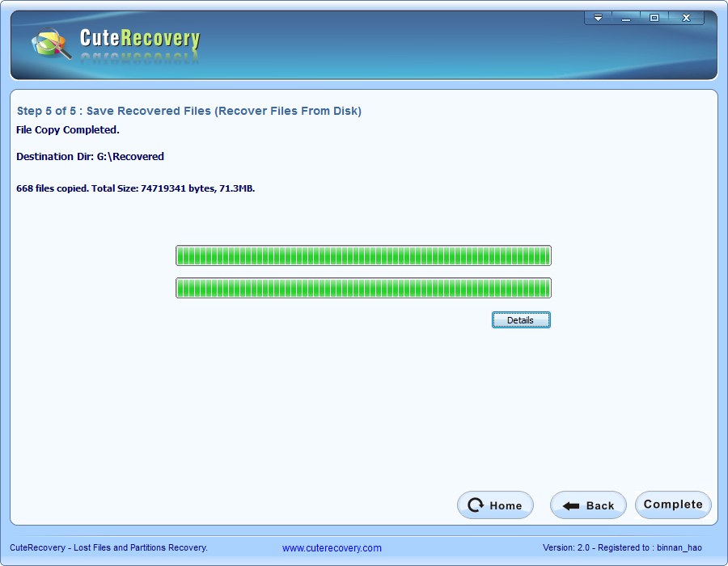Click the lower green progress bar
728x566 pixels.
(x=363, y=288)
